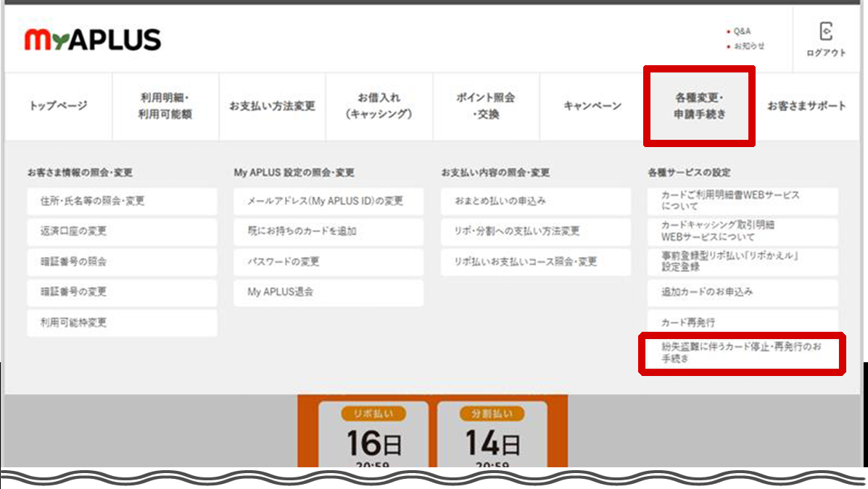Click おまとめ払いの申込み button
This screenshot has width=868, height=489.
(536, 201)
